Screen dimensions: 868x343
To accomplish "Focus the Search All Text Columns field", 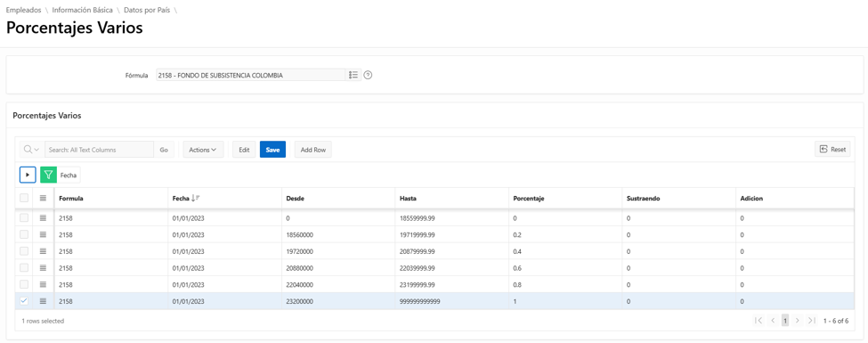I will pyautogui.click(x=99, y=150).
